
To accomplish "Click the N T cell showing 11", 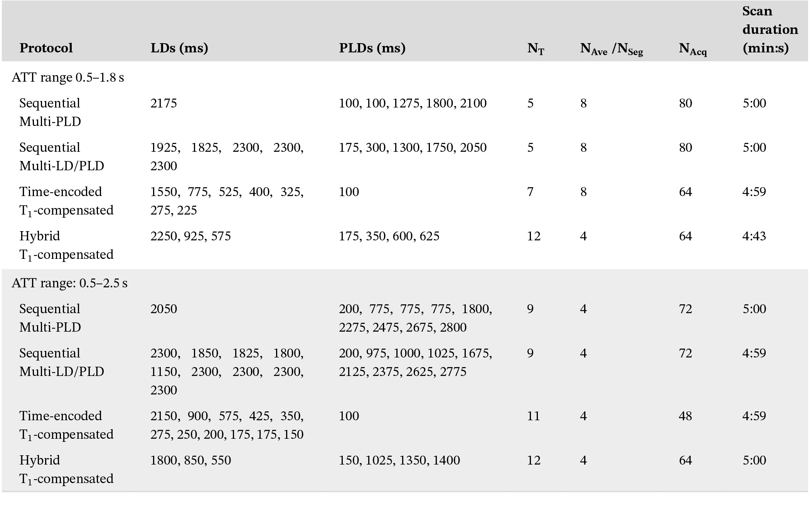I will pyautogui.click(x=533, y=416).
